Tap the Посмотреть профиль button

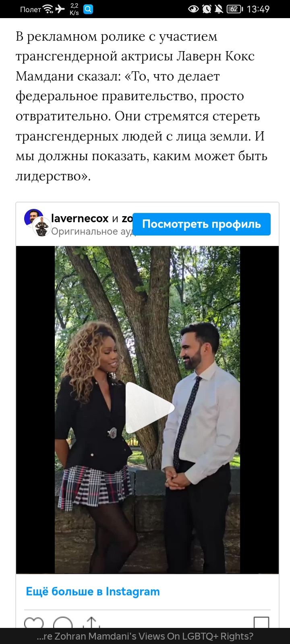201,224
